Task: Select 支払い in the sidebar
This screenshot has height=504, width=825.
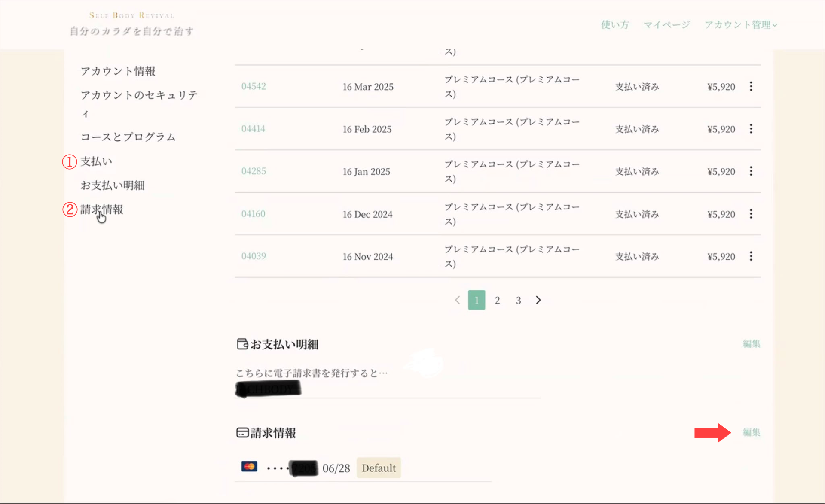Action: 96,161
